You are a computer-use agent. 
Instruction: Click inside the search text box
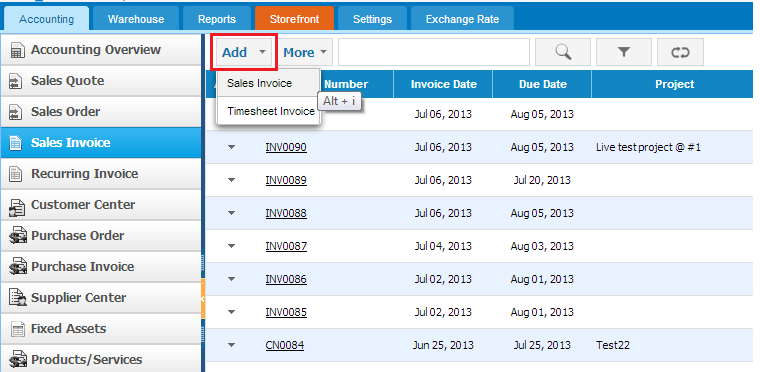pos(434,52)
